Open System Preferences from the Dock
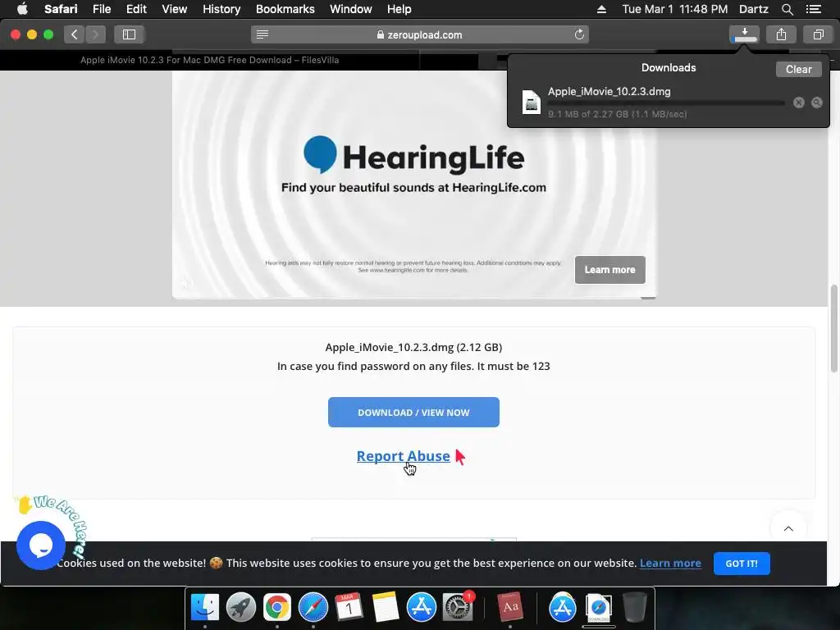The height and width of the screenshot is (630, 840). click(x=458, y=608)
